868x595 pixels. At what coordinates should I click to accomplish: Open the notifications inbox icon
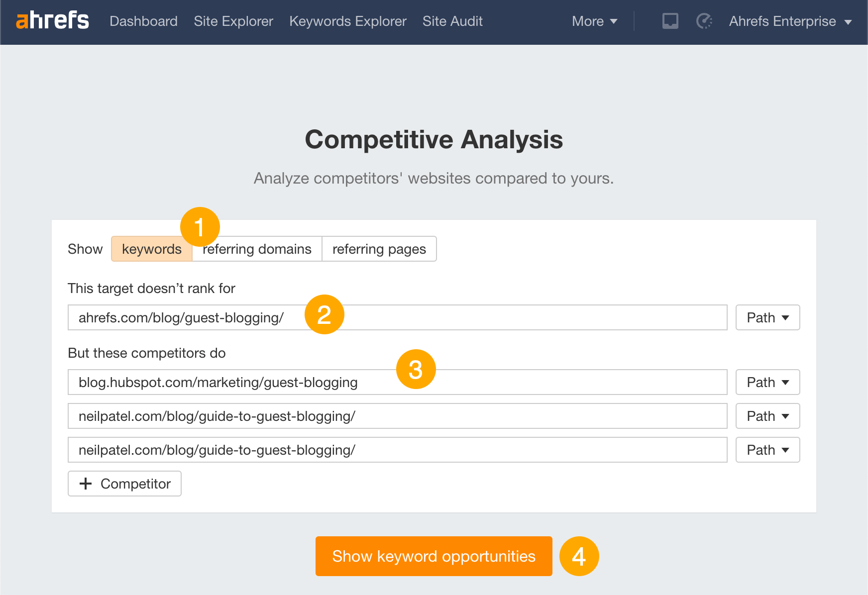(x=670, y=21)
